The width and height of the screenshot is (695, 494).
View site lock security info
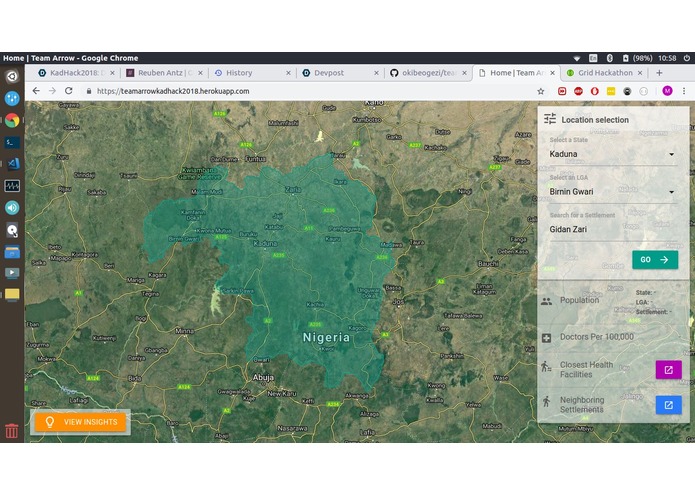coord(89,91)
